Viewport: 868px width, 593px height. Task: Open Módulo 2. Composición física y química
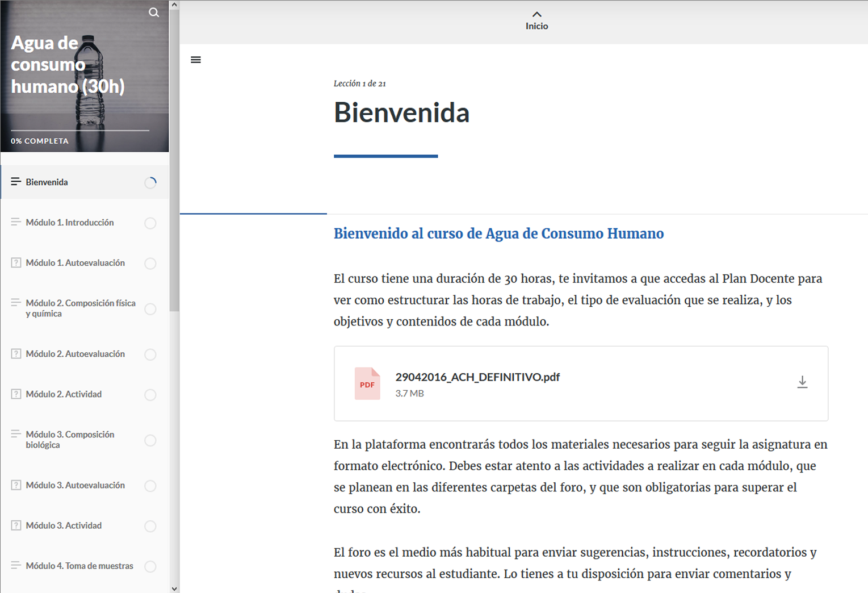pos(81,308)
